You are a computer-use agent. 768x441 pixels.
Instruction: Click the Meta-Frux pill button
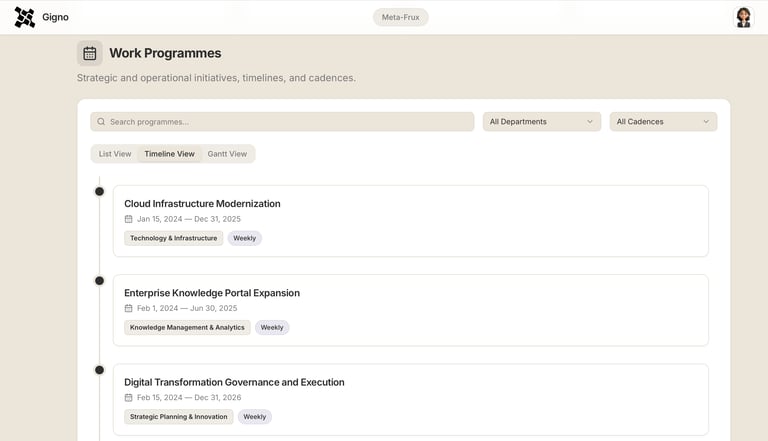point(401,17)
